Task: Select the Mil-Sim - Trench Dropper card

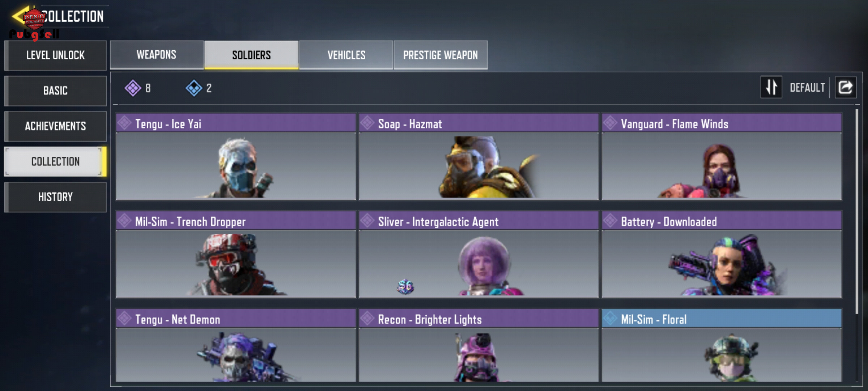Action: pyautogui.click(x=236, y=255)
